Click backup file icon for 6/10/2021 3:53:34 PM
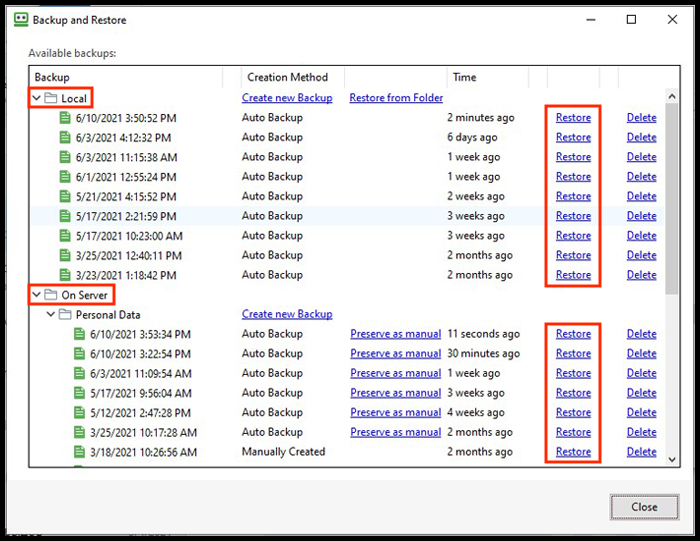This screenshot has width=700, height=541. click(79, 334)
